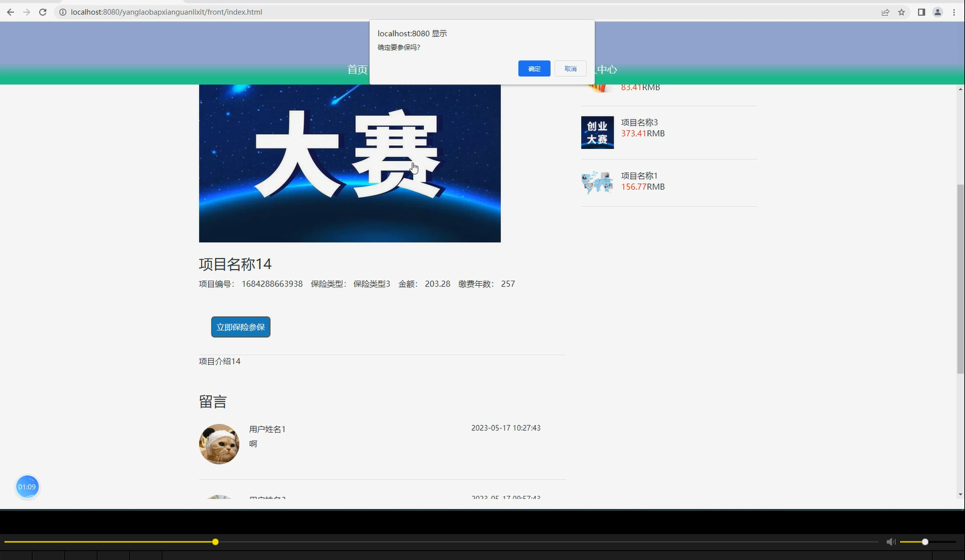This screenshot has width=965, height=560.
Task: Cancel the dialog with 取消
Action: click(x=570, y=68)
